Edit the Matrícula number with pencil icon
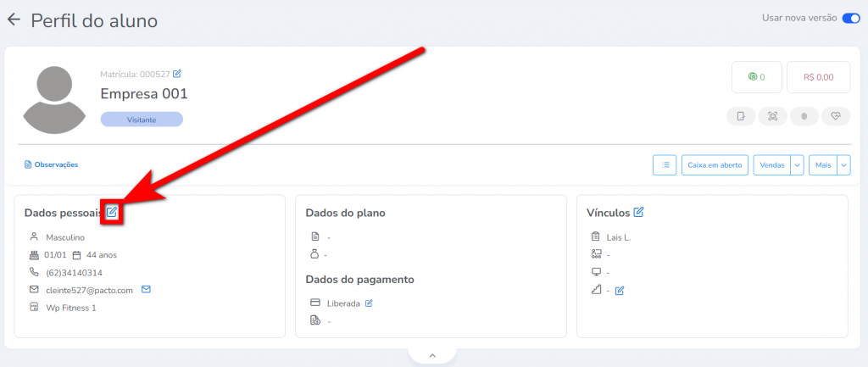 pos(177,74)
